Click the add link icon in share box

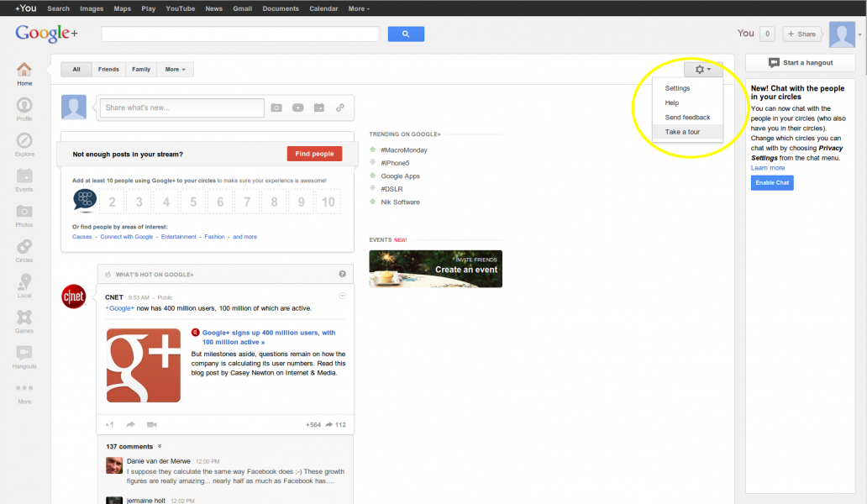coord(340,108)
